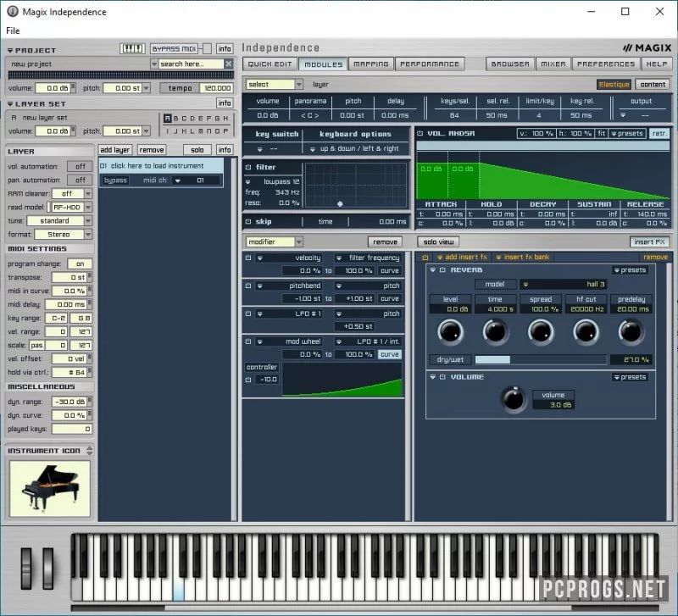
Task: Click instrument icon up/down arrows
Action: (90, 451)
